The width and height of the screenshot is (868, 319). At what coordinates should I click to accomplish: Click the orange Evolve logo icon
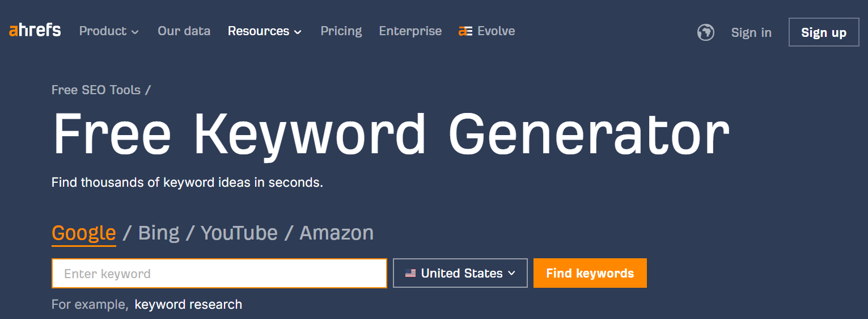click(x=465, y=31)
